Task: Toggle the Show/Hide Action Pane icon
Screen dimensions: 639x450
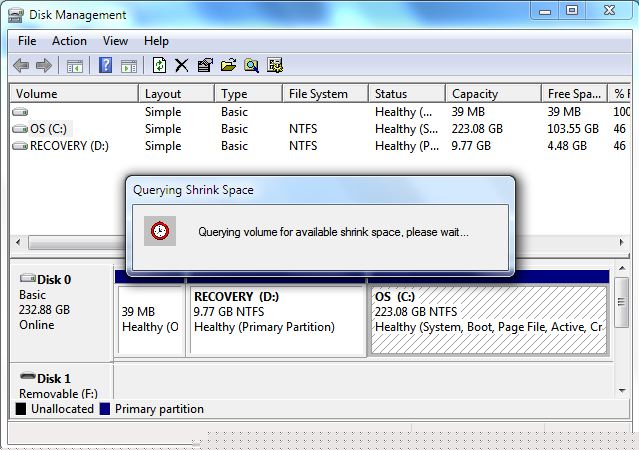Action: 129,66
